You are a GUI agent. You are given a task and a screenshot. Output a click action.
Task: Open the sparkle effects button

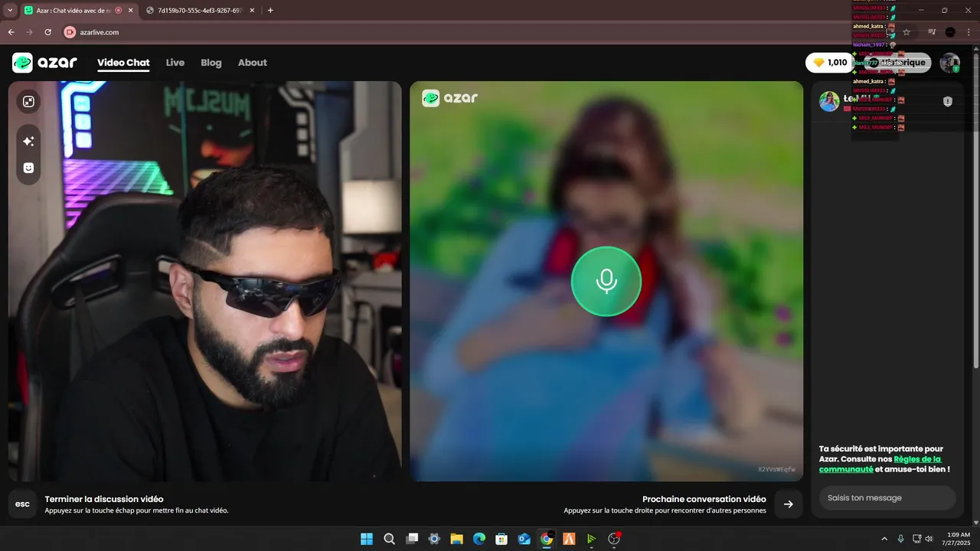click(x=28, y=142)
